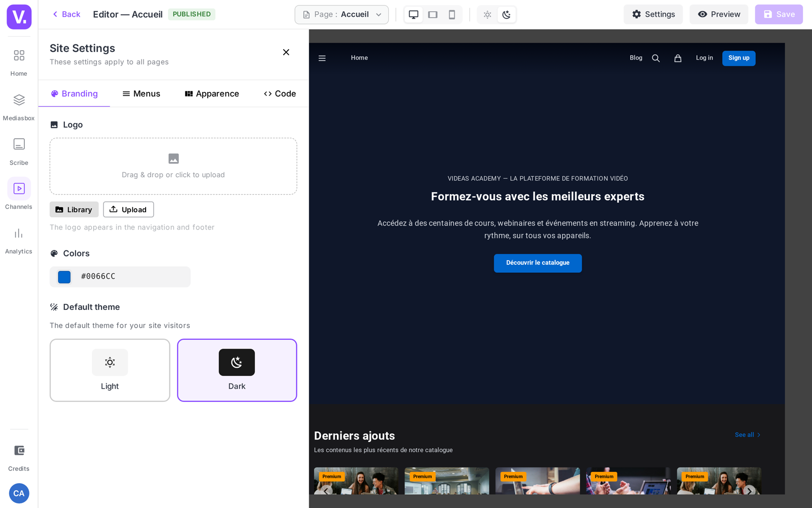Click the shopping bag icon in the preview
This screenshot has height=508, width=812.
point(678,58)
